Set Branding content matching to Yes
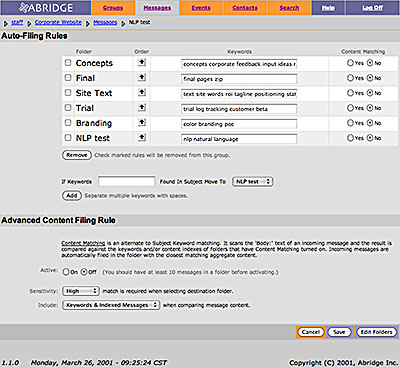The height and width of the screenshot is (368, 400). point(350,123)
